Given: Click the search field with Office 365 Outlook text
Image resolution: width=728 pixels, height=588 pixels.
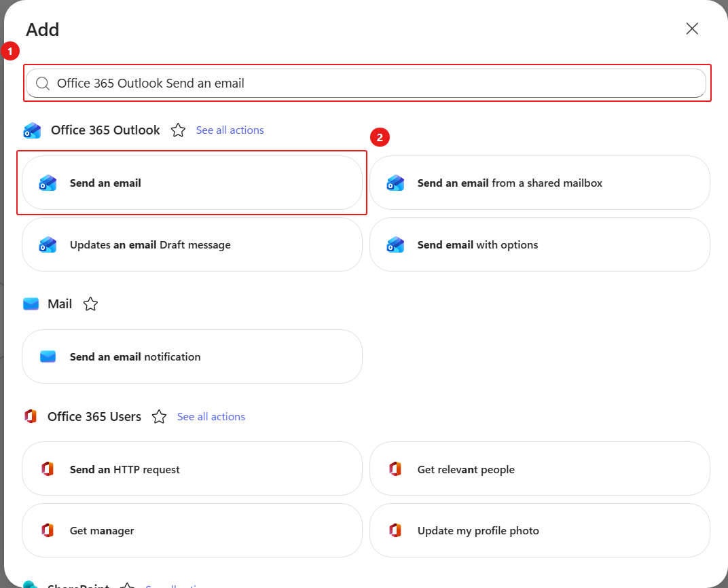Looking at the screenshot, I should tap(366, 84).
